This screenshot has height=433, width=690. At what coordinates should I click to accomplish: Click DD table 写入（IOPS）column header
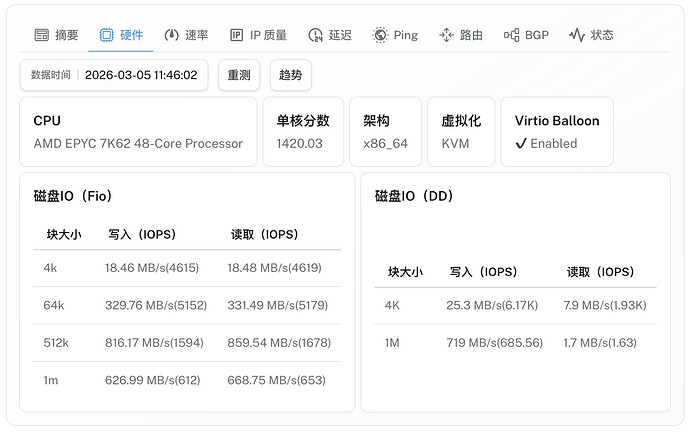click(x=484, y=272)
